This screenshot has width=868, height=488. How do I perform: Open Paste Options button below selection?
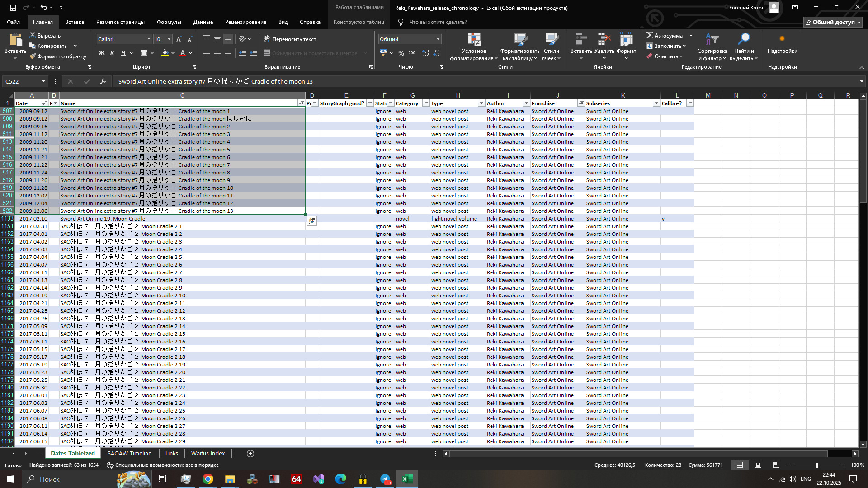(312, 221)
